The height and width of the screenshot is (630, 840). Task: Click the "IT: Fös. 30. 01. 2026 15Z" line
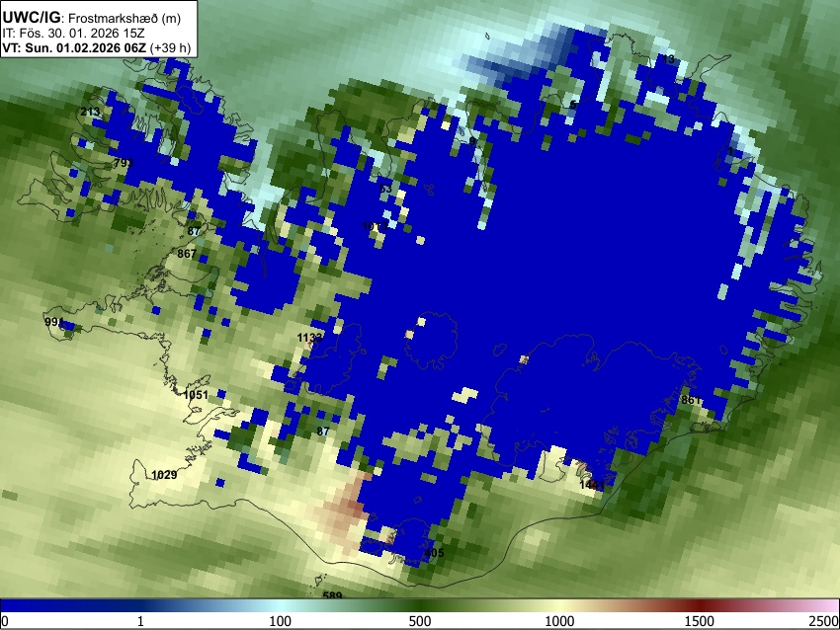click(x=73, y=34)
